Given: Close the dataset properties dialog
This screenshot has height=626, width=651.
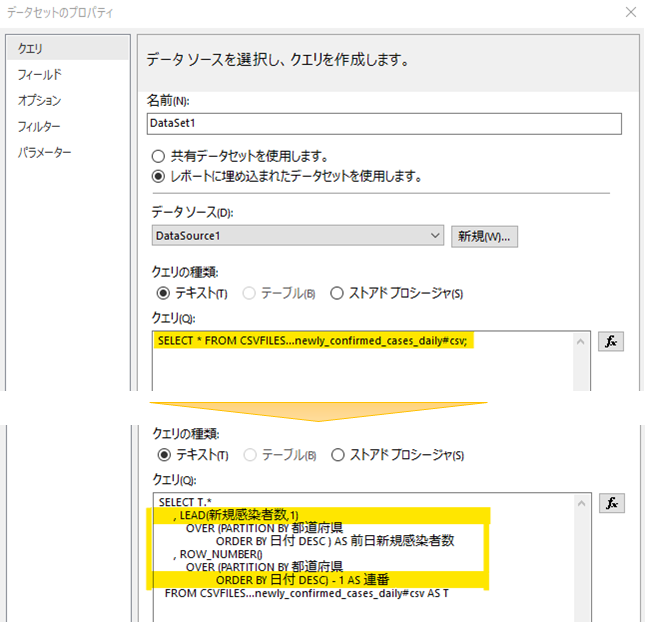Looking at the screenshot, I should pos(630,13).
